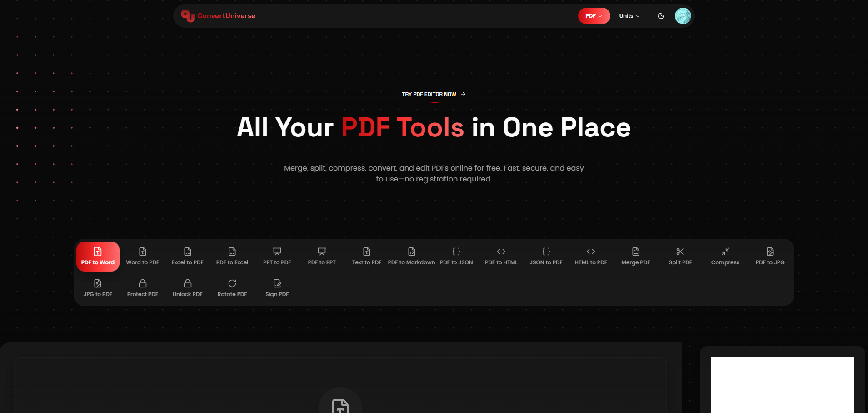The image size is (868, 413).
Task: Open the Protect PDF tool
Action: tap(142, 287)
